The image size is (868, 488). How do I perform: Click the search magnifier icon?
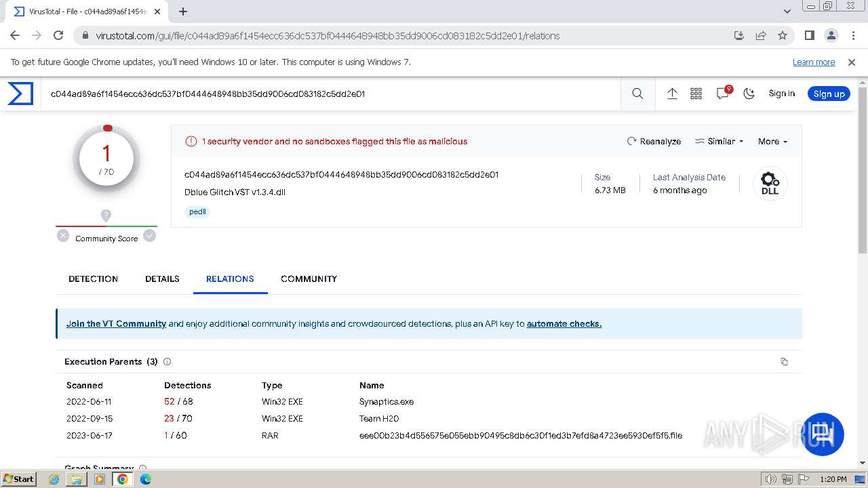pyautogui.click(x=637, y=94)
